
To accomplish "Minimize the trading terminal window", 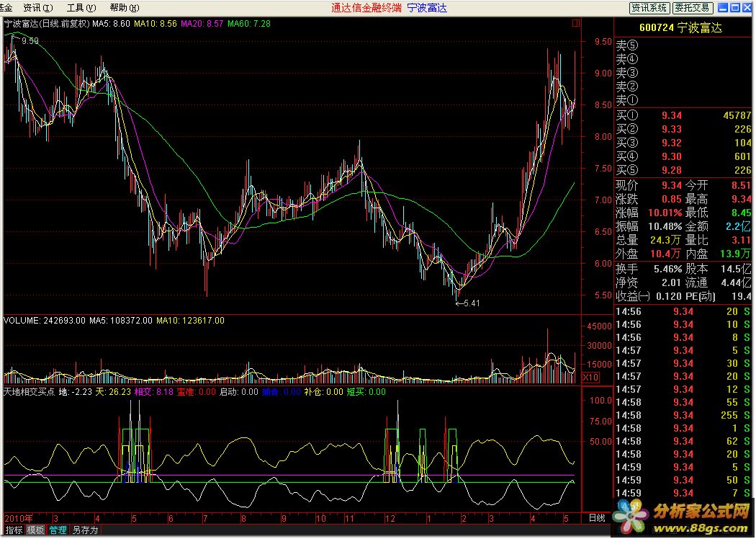I will coord(723,8).
